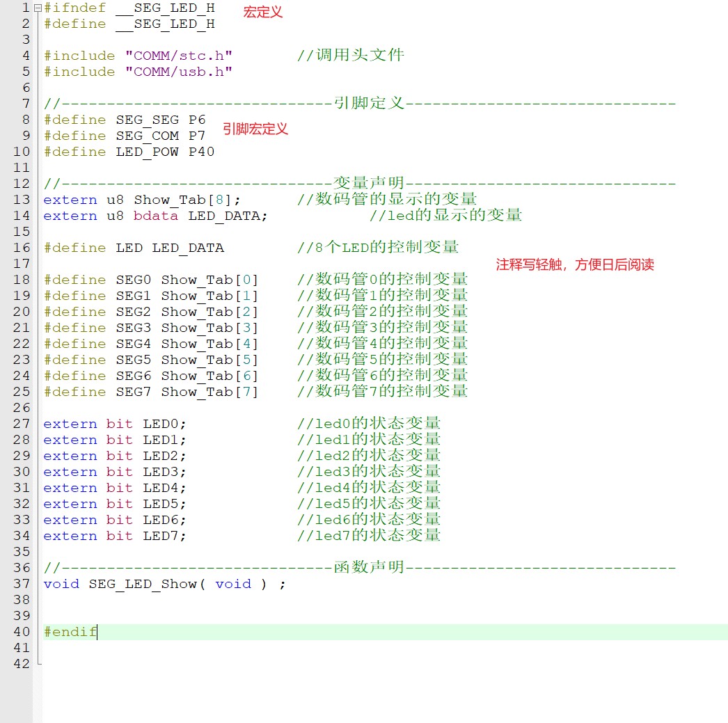Click the "COMM/stc.h" include string
The width and height of the screenshot is (728, 723).
tap(179, 56)
